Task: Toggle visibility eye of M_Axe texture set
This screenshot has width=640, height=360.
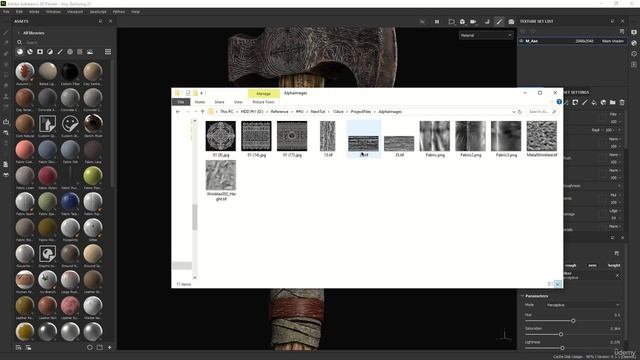Action: click(x=522, y=41)
